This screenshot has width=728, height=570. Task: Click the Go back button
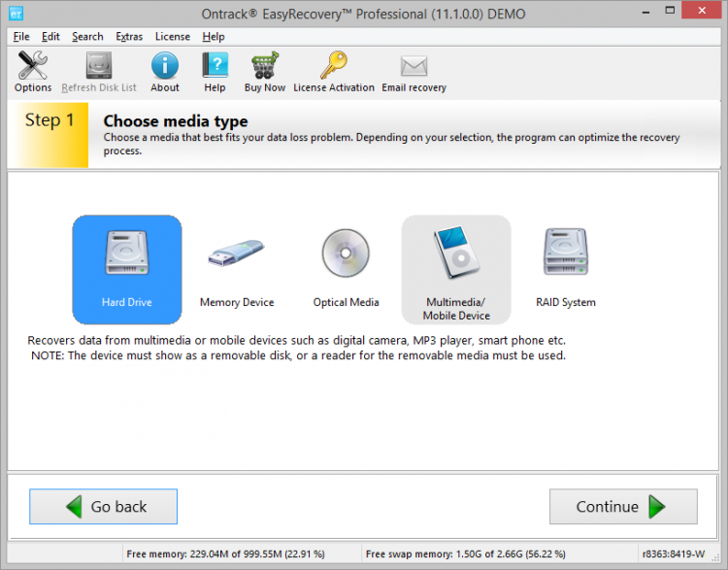click(x=103, y=506)
